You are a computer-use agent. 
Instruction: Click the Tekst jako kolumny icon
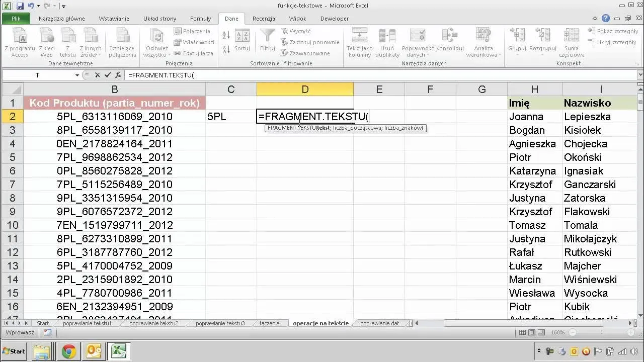pos(359,41)
